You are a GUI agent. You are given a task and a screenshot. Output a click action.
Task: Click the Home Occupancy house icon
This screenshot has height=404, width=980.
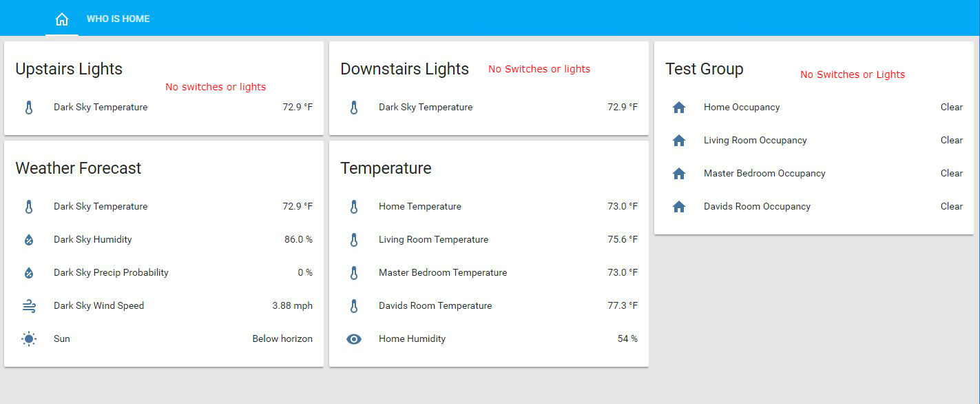[679, 107]
